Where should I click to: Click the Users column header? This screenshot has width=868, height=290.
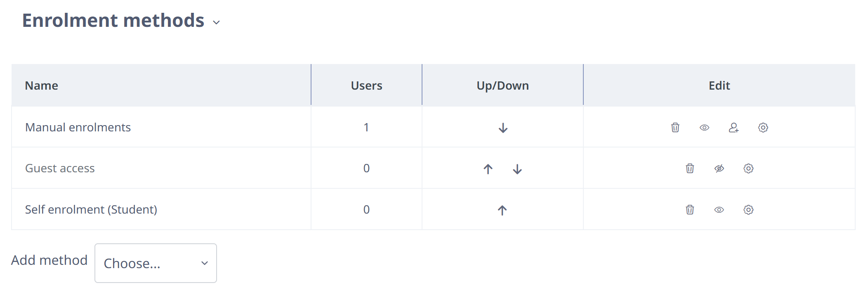click(x=366, y=86)
